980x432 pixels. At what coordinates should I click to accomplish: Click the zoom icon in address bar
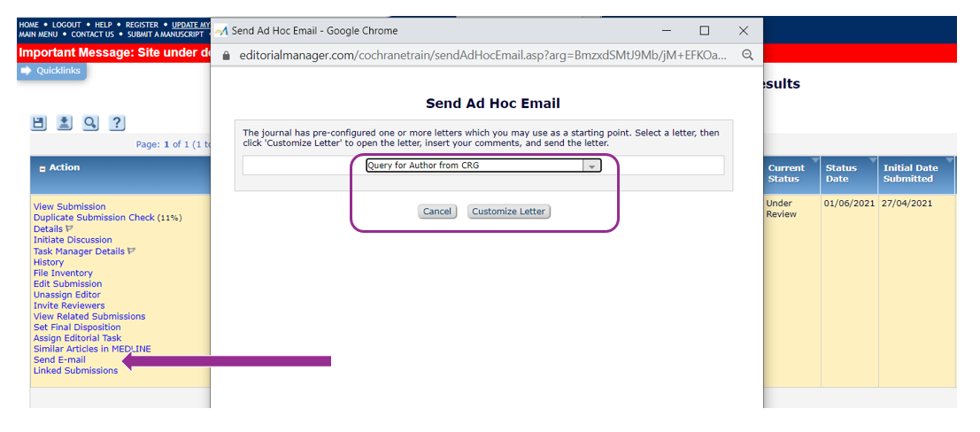tap(747, 55)
